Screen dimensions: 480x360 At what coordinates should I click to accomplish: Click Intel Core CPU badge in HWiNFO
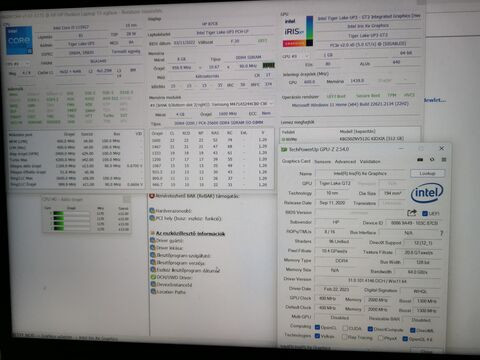[19, 40]
